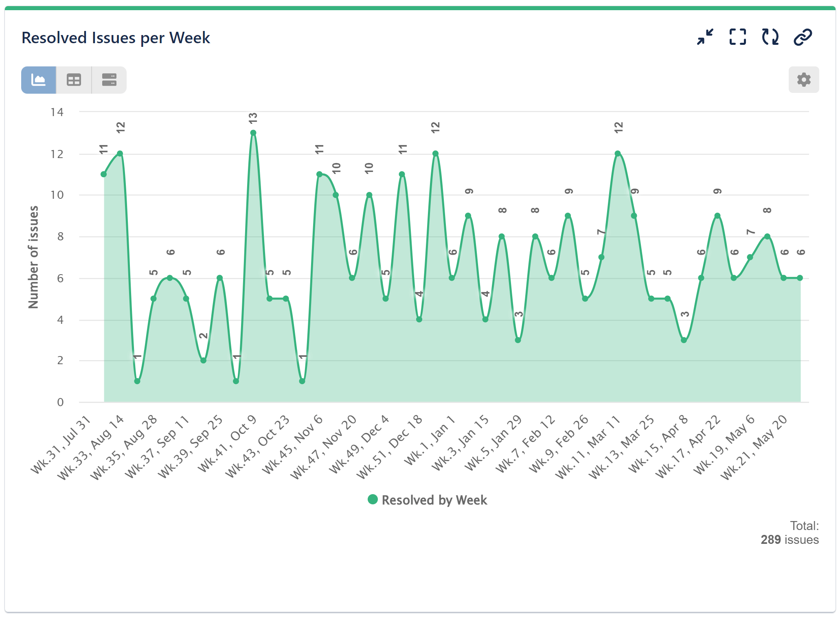This screenshot has height=618, width=840.
Task: Select the chart view mode icon
Action: (38, 80)
